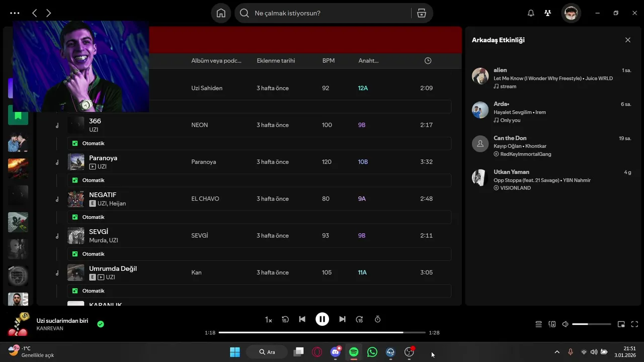Open the user profile avatar menu
Image resolution: width=644 pixels, height=362 pixels.
571,13
